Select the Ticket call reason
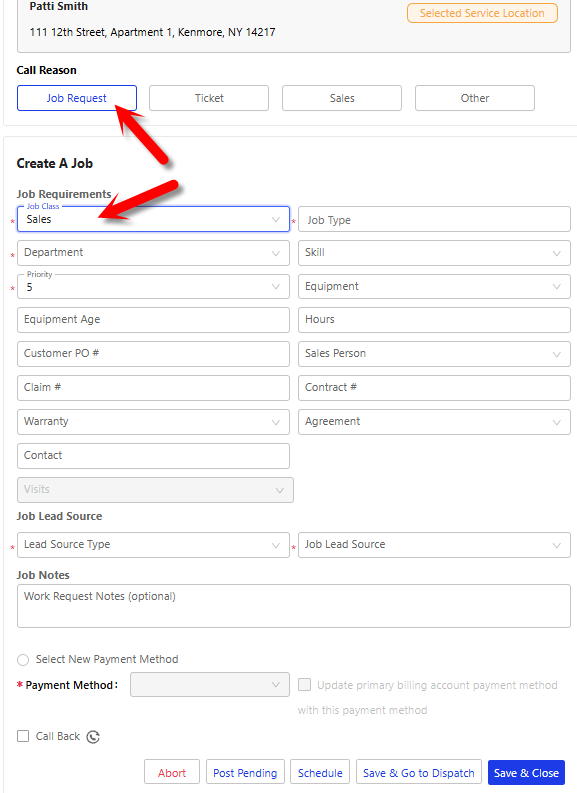577x793 pixels. (x=209, y=98)
